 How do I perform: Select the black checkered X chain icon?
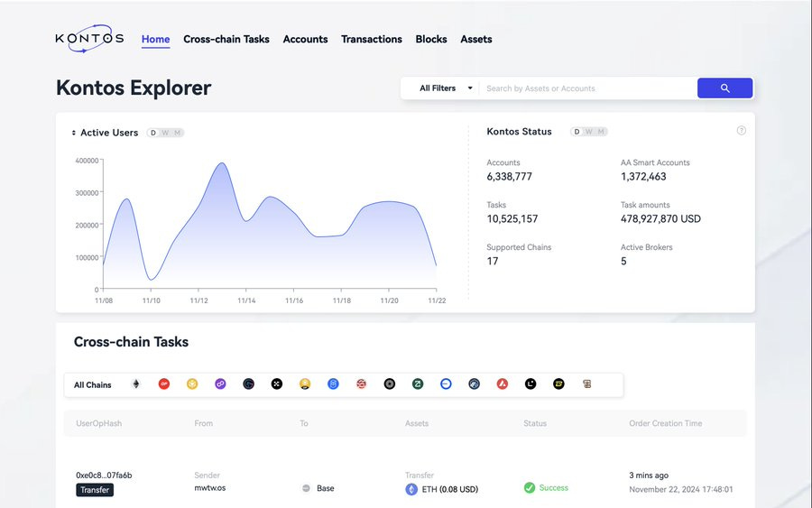point(277,384)
